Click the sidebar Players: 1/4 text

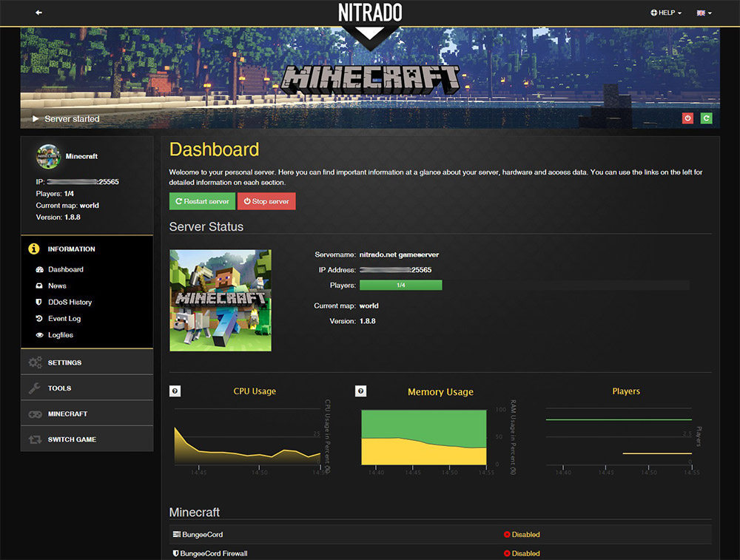tap(55, 193)
